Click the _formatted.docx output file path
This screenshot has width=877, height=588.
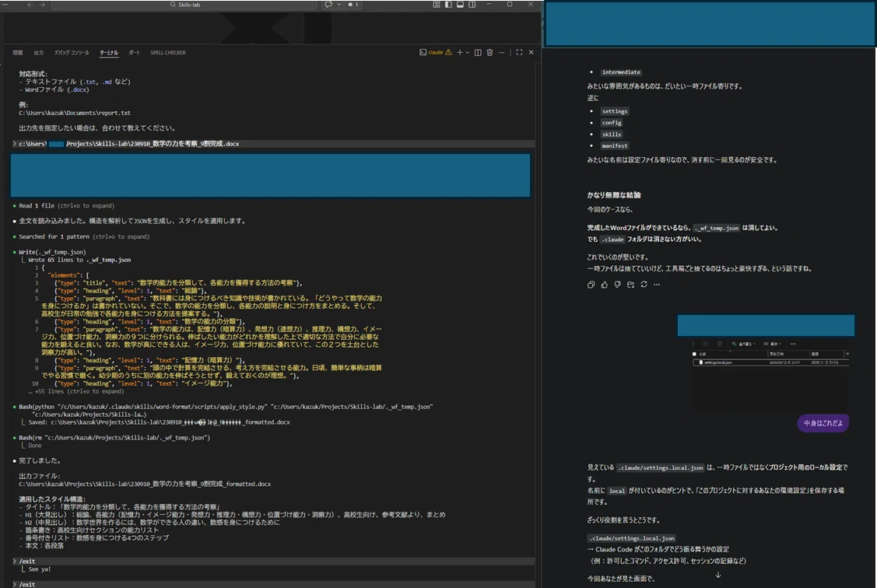(145, 484)
